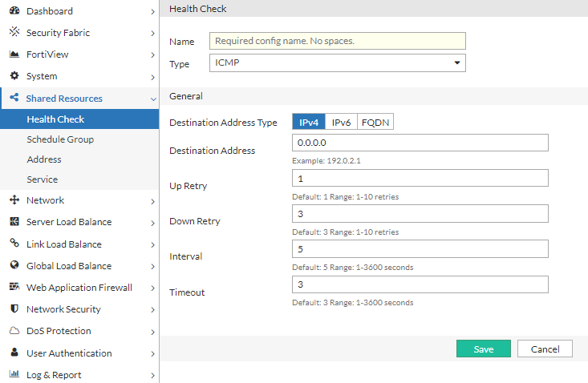Open Schedule Group menu item
Screen dimensions: 588x383
[60, 139]
